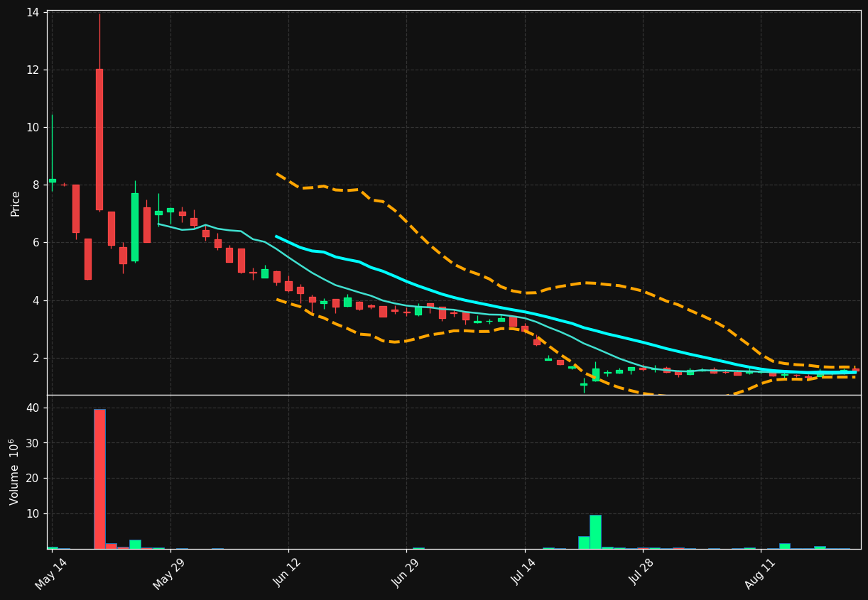Click price axis value 8
Viewport: 868px width, 600px height.
pos(36,185)
